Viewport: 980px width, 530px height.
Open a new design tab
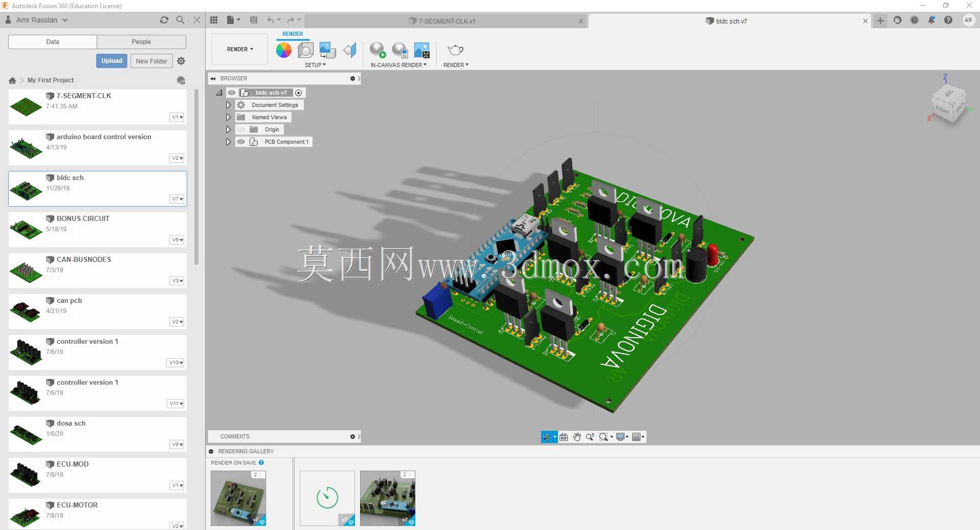coord(880,20)
